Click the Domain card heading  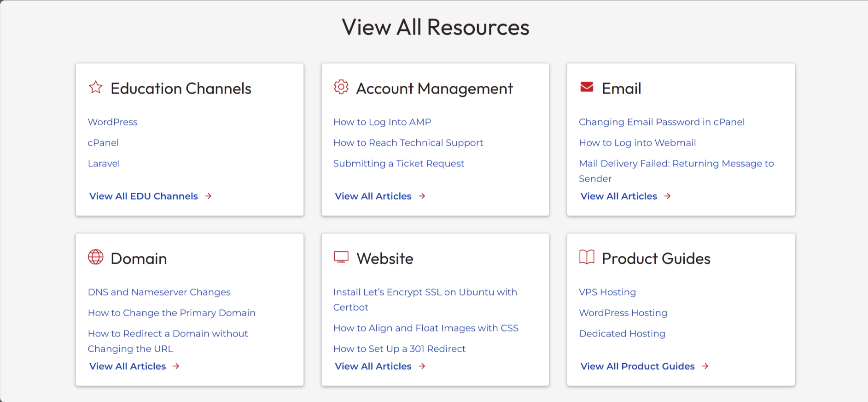tap(139, 258)
